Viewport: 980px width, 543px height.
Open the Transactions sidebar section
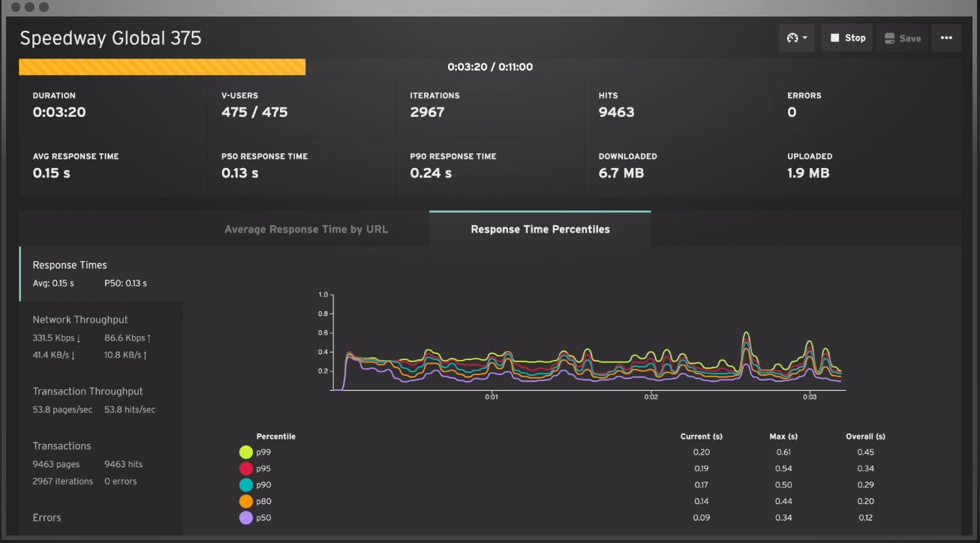click(101, 463)
